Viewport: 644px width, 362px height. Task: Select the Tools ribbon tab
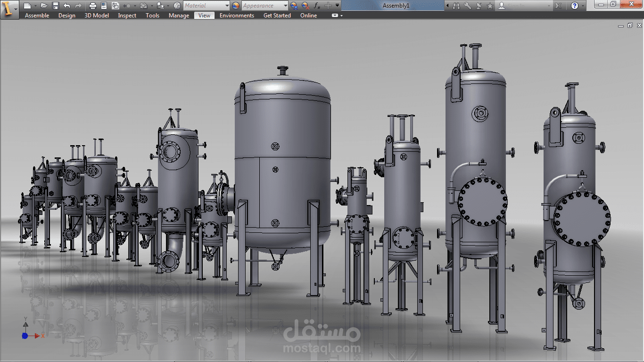tap(152, 16)
